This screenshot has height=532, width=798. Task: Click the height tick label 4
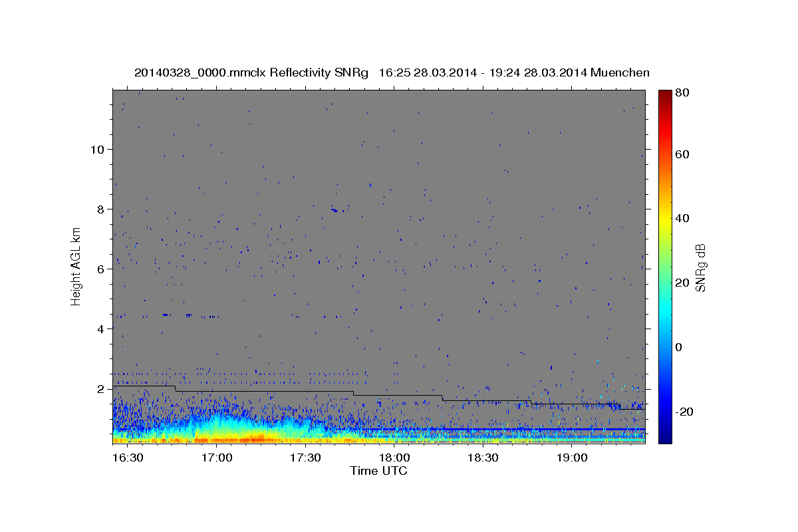coord(102,329)
